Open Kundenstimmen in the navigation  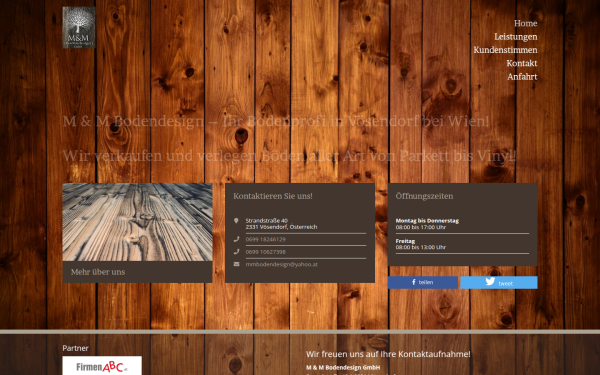(505, 50)
